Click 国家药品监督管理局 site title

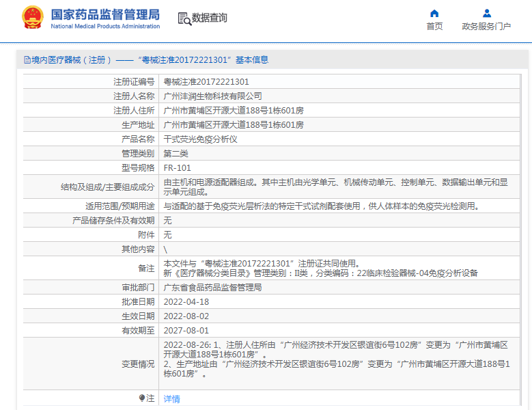[105, 14]
